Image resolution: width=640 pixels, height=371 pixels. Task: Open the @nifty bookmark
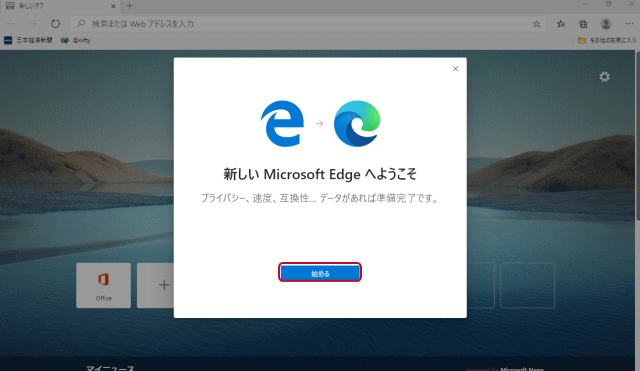coord(76,40)
